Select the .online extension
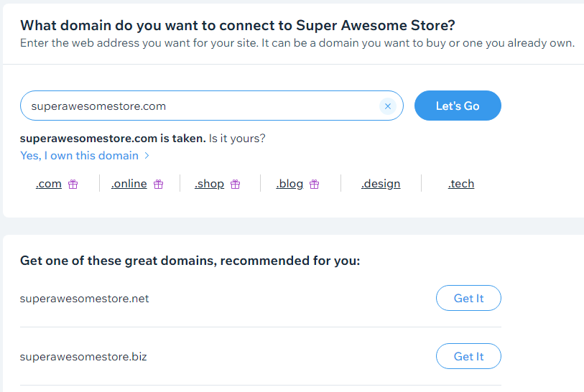Screen dimensions: 584x392 pyautogui.click(x=129, y=184)
